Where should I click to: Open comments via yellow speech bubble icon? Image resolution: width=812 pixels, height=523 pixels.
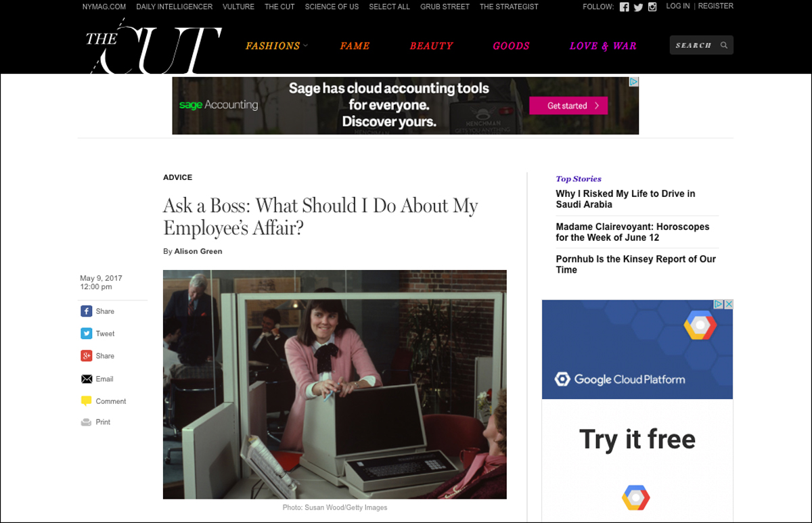pyautogui.click(x=87, y=401)
